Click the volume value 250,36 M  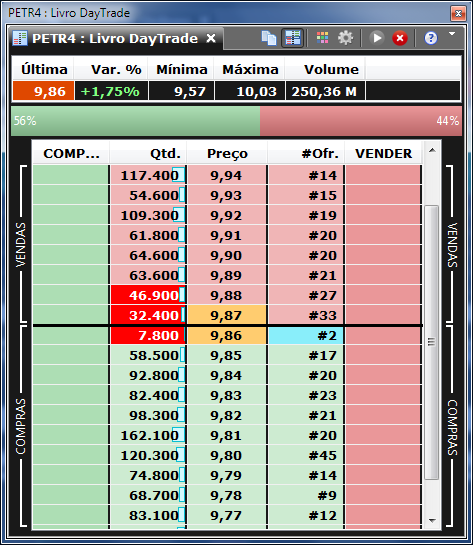pos(325,91)
